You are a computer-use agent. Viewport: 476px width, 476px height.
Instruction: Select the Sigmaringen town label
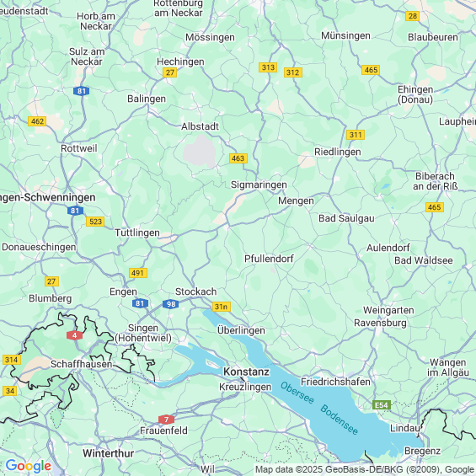pos(259,185)
